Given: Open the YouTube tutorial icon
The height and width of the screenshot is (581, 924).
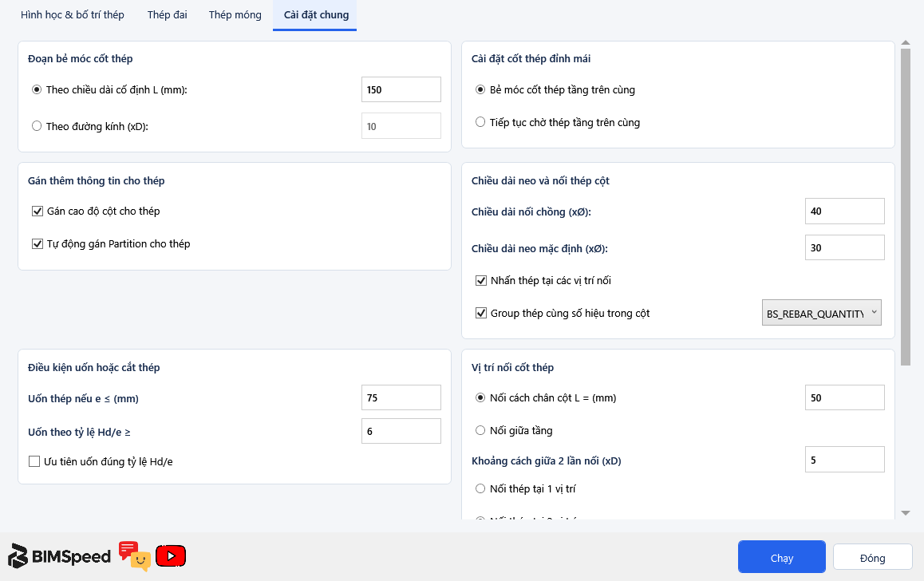Looking at the screenshot, I should [171, 555].
